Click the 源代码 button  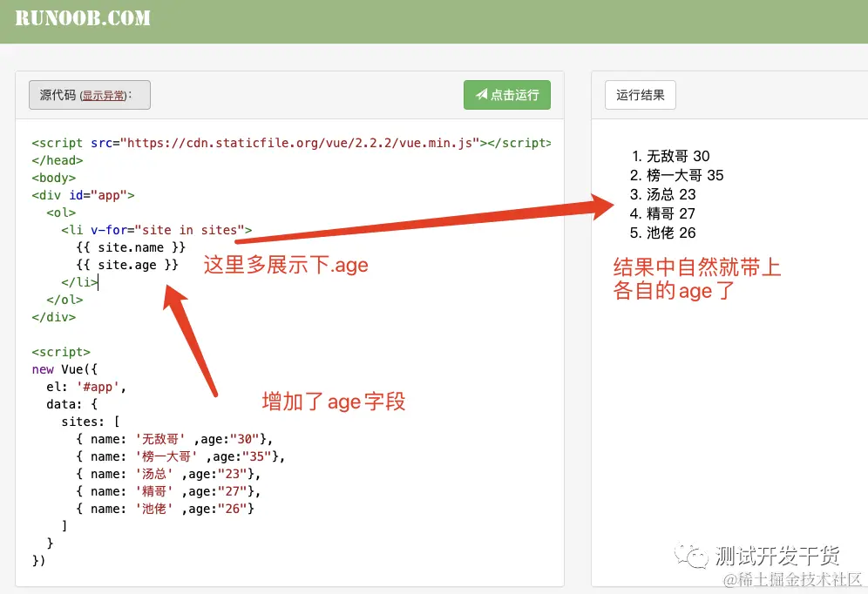click(x=90, y=95)
